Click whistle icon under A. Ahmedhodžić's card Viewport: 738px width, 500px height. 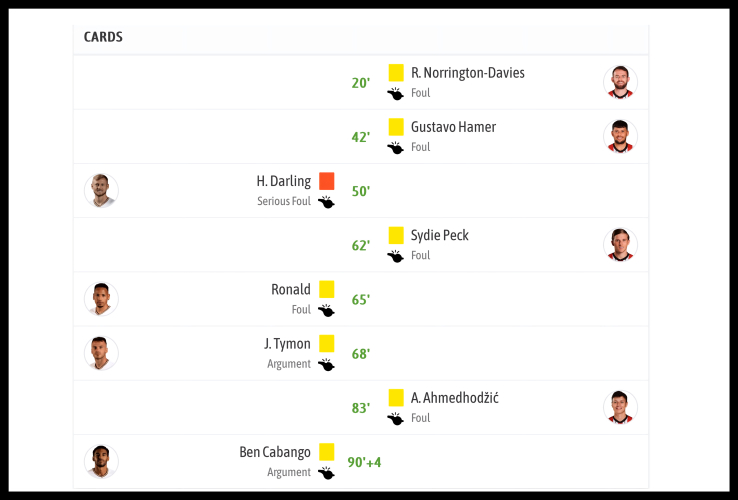[396, 418]
